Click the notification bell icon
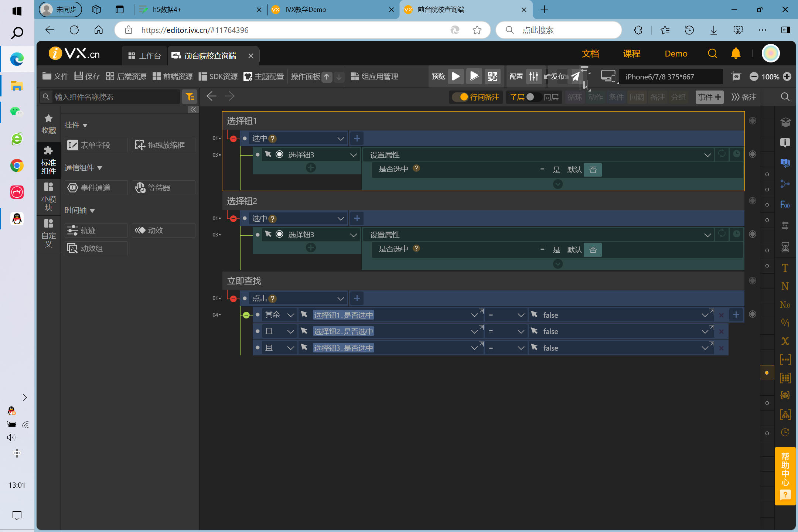The image size is (798, 532). 736,54
